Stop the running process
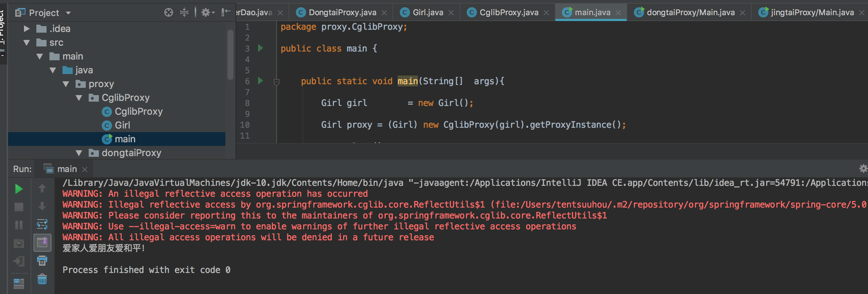The height and width of the screenshot is (294, 868). [x=19, y=207]
